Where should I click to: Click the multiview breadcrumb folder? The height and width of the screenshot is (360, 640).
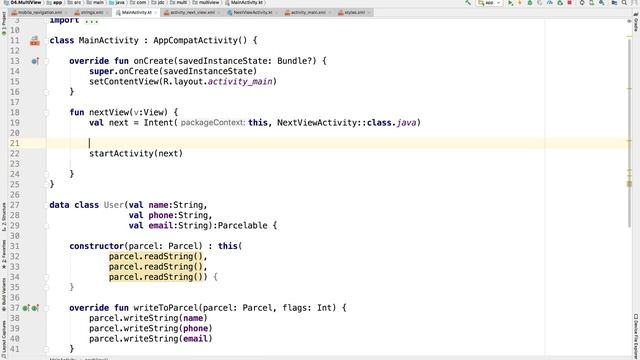206,2
